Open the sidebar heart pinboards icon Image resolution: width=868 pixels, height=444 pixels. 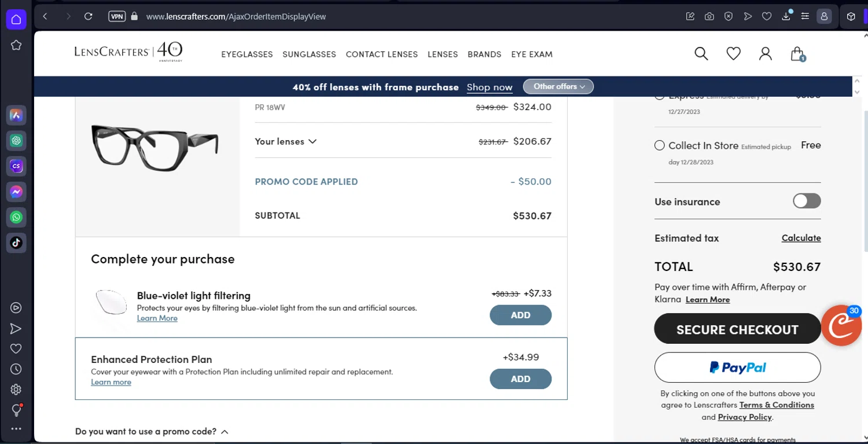(x=16, y=348)
